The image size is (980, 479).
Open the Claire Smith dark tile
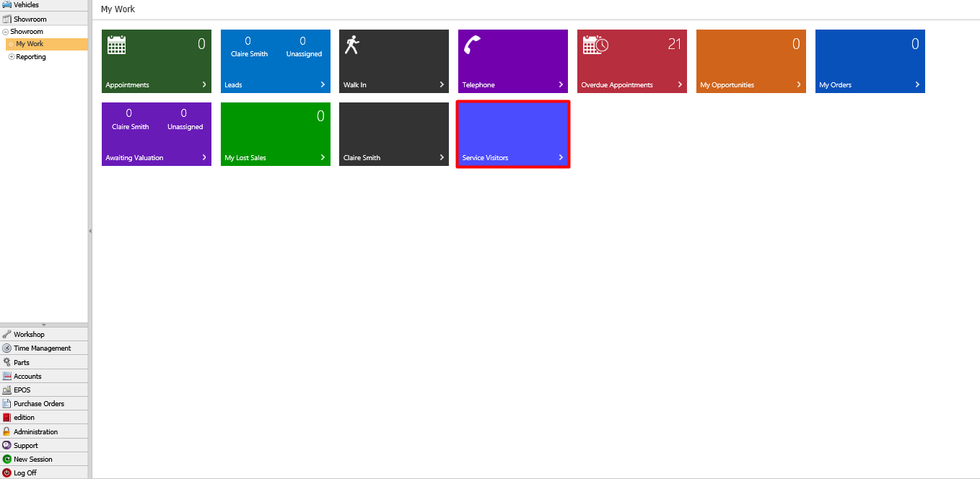point(394,134)
